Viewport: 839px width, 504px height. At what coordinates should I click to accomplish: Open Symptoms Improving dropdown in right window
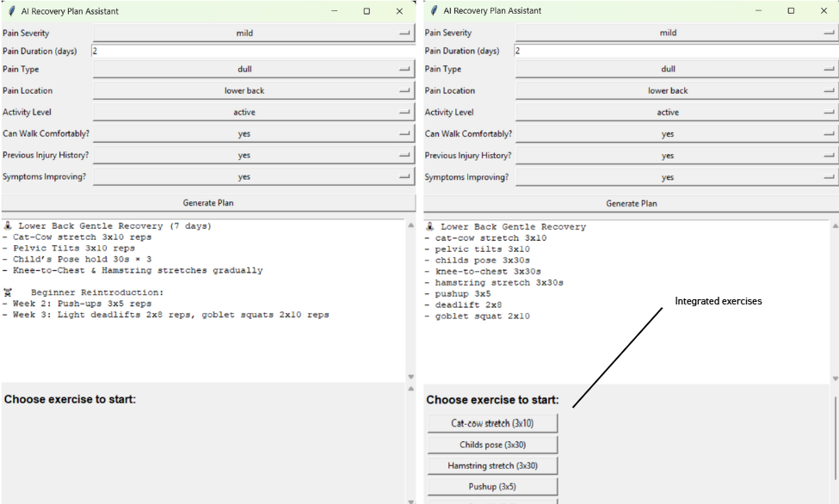(677, 177)
